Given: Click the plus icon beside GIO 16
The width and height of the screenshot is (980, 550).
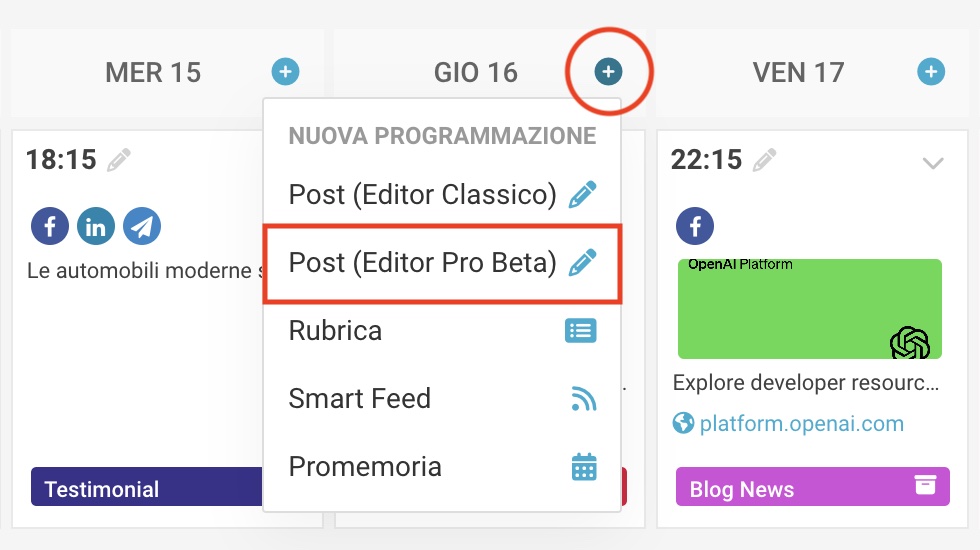Looking at the screenshot, I should coord(608,71).
